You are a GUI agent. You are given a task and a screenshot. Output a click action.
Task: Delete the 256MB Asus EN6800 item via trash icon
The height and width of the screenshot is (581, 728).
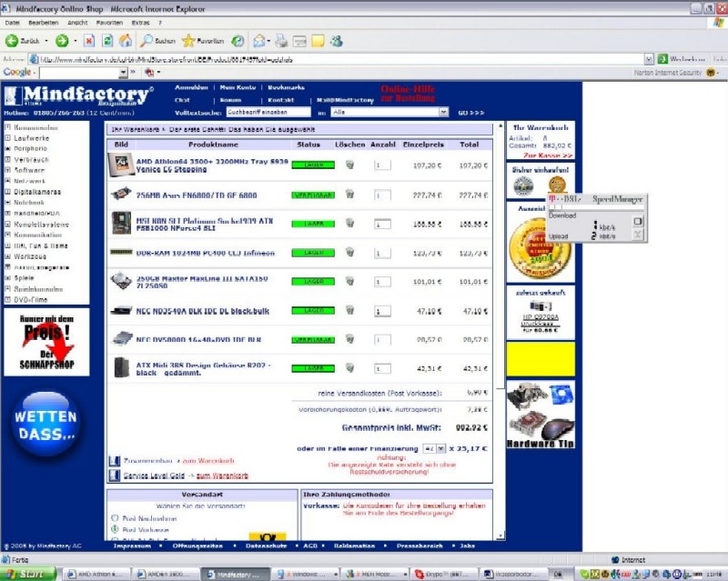(x=350, y=195)
